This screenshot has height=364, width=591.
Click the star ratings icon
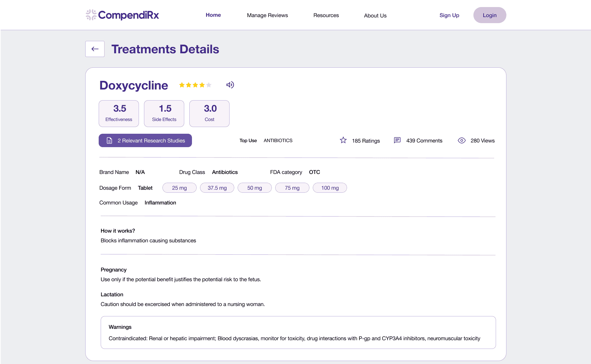343,140
